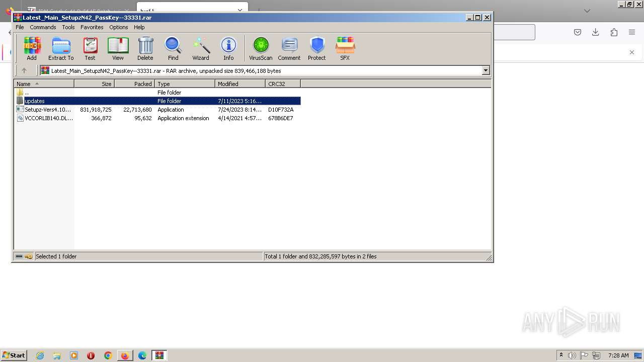Image resolution: width=644 pixels, height=362 pixels.
Task: Click the Protect shield icon
Action: pos(317,49)
